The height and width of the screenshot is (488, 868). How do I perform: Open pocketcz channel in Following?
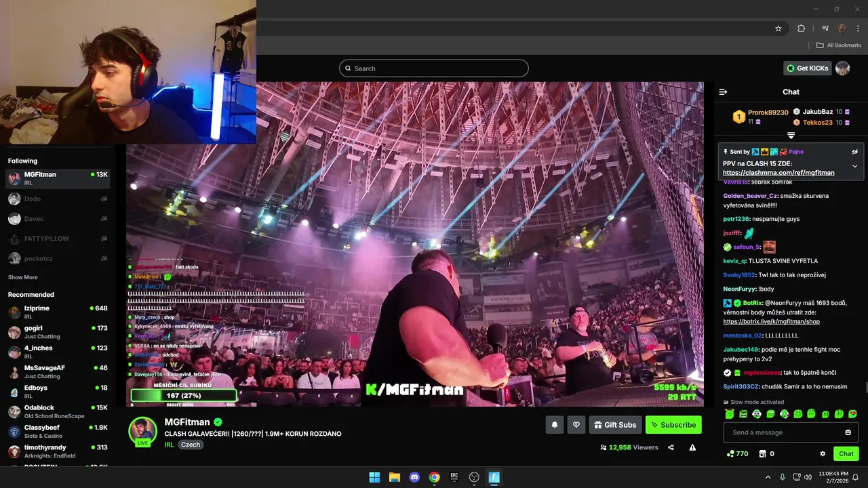[x=58, y=258]
